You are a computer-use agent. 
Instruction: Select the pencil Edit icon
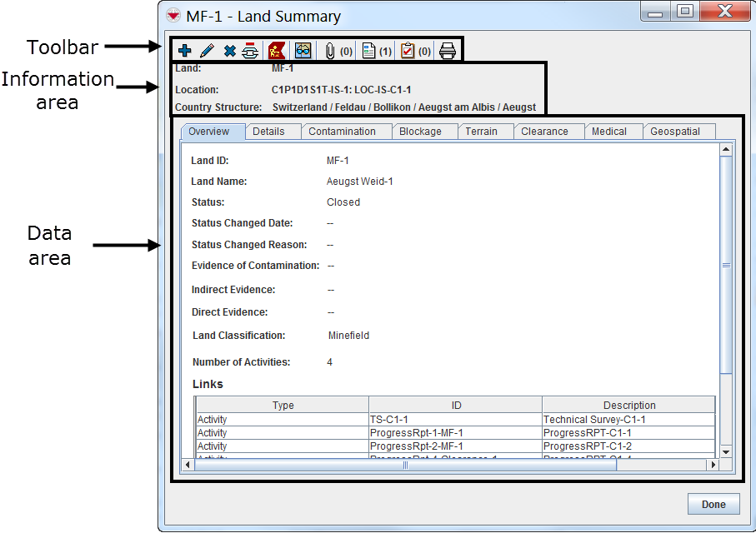[x=207, y=50]
